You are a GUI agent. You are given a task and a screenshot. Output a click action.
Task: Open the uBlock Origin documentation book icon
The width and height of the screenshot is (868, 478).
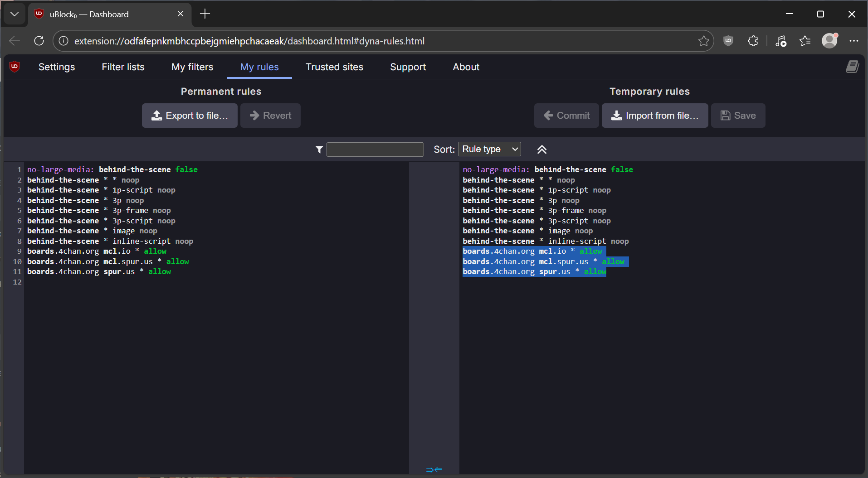pyautogui.click(x=852, y=67)
